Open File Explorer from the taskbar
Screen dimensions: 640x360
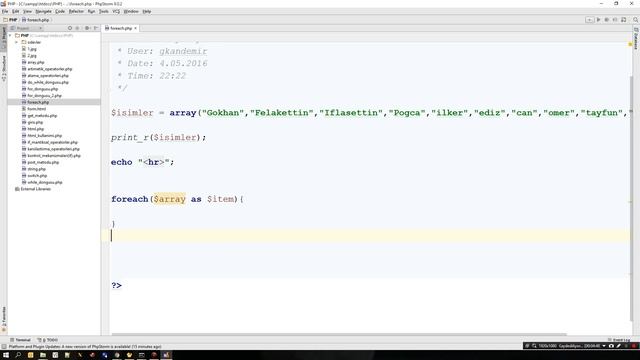tap(43, 355)
